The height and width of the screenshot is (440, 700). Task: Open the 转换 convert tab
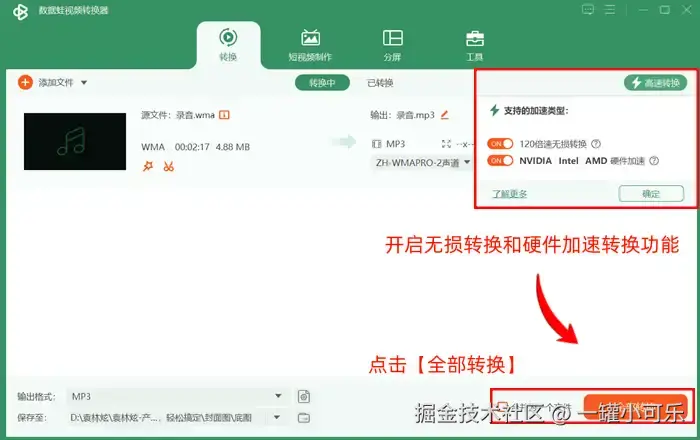click(x=228, y=45)
